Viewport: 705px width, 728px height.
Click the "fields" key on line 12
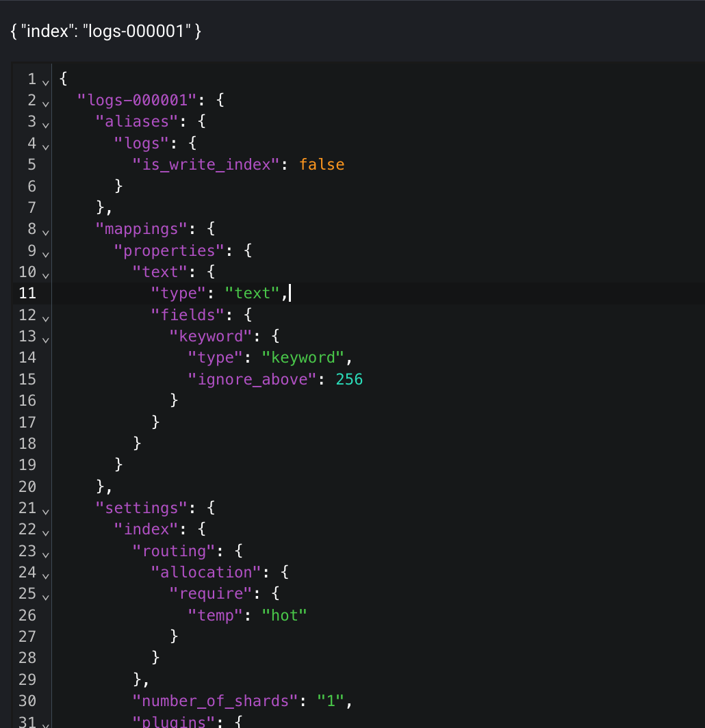(188, 315)
